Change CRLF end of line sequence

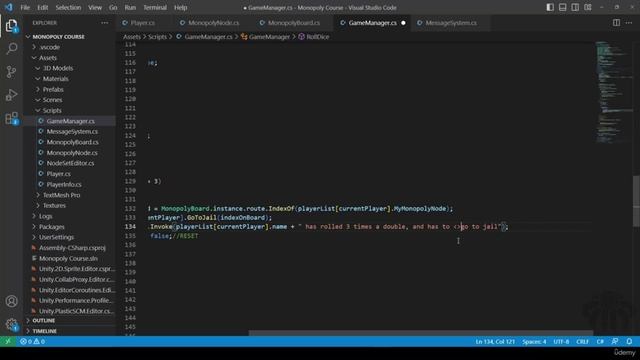pyautogui.click(x=582, y=341)
